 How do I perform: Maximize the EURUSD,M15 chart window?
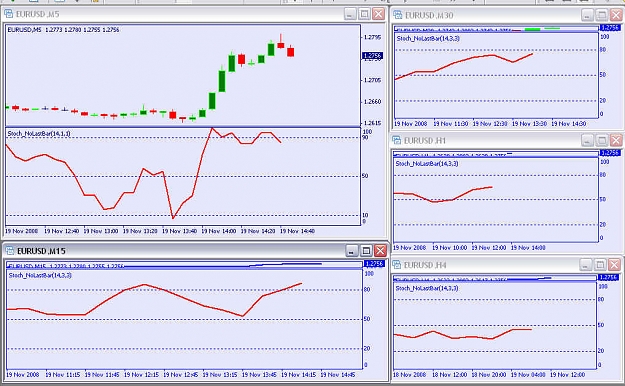tap(366, 251)
